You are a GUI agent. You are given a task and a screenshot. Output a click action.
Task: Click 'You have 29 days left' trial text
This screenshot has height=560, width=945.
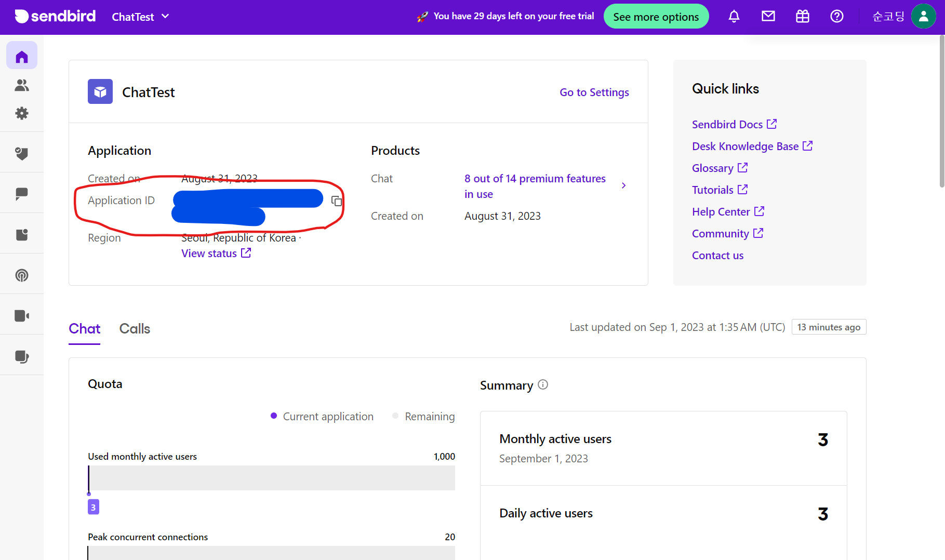click(514, 17)
